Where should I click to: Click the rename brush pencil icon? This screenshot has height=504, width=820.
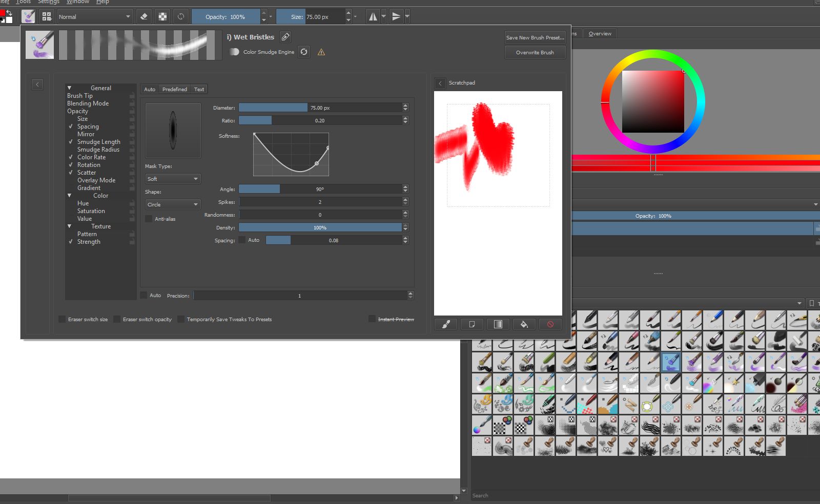[x=285, y=37]
